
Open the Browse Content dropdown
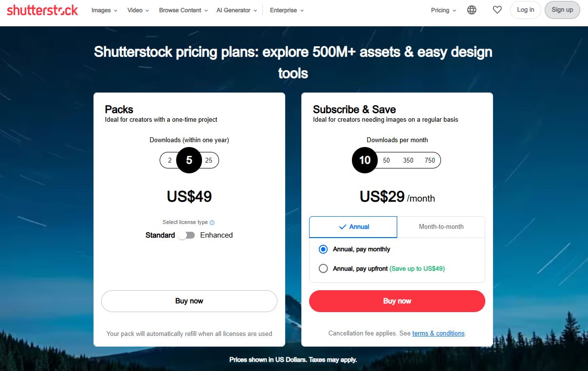click(x=183, y=10)
